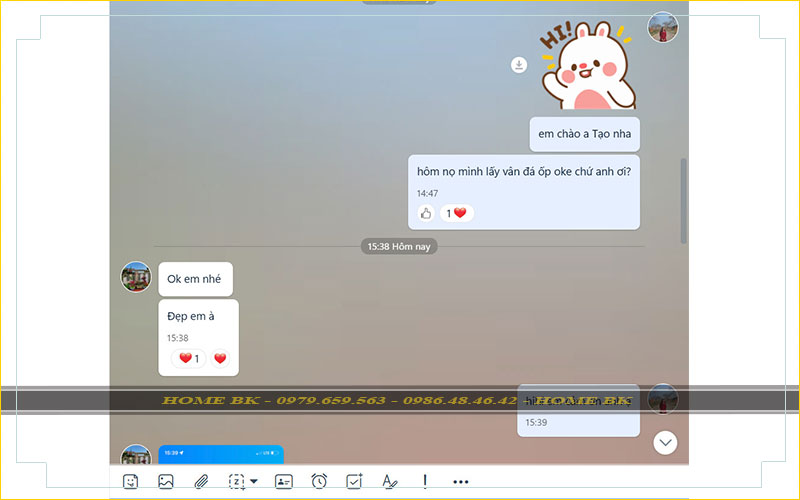Image resolution: width=800 pixels, height=500 pixels.
Task: Attach a file using the paperclip icon
Action: pyautogui.click(x=201, y=481)
